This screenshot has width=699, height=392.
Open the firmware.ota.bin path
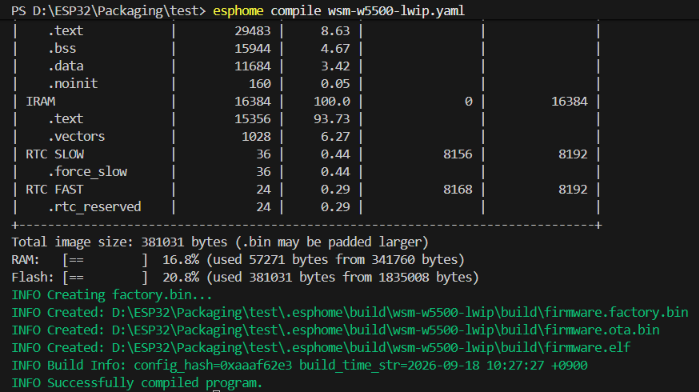386,330
